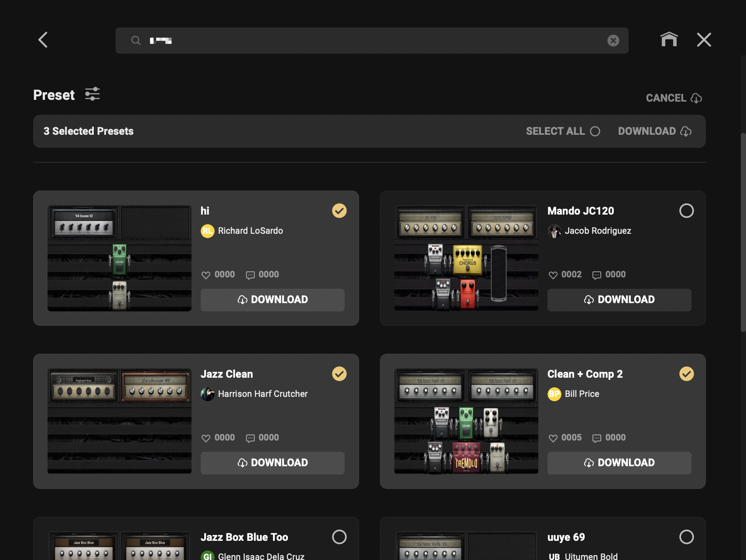
Task: Click author name Richard LoSardo
Action: [x=250, y=231]
